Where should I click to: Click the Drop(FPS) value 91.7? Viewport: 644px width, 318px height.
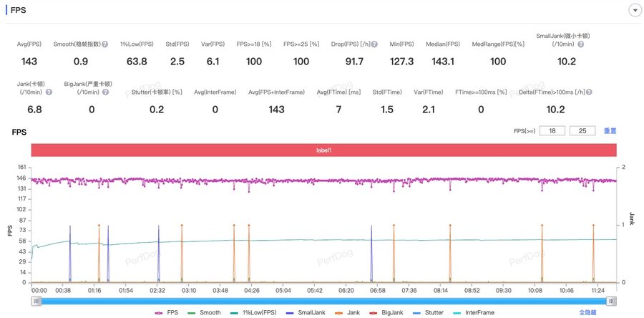(355, 62)
